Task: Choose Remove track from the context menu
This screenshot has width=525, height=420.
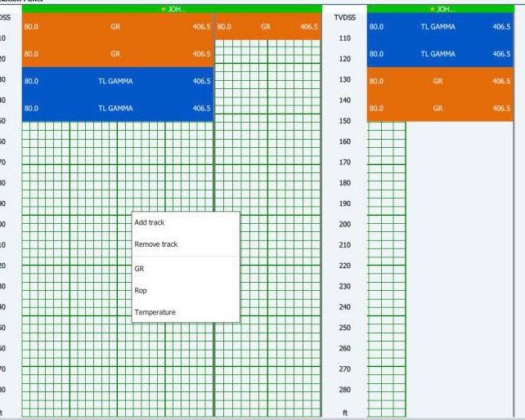Action: click(x=186, y=244)
